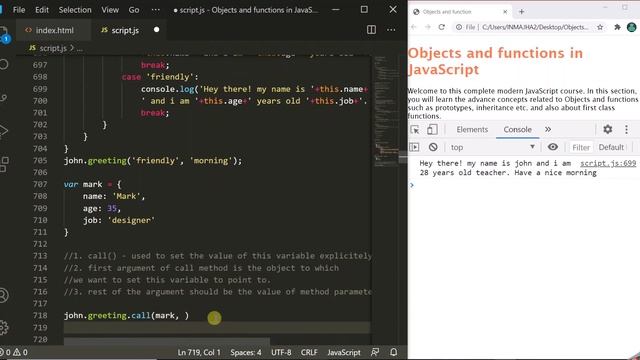The width and height of the screenshot is (640, 360).
Task: Change the UTF-8 encoding
Action: pos(281,352)
